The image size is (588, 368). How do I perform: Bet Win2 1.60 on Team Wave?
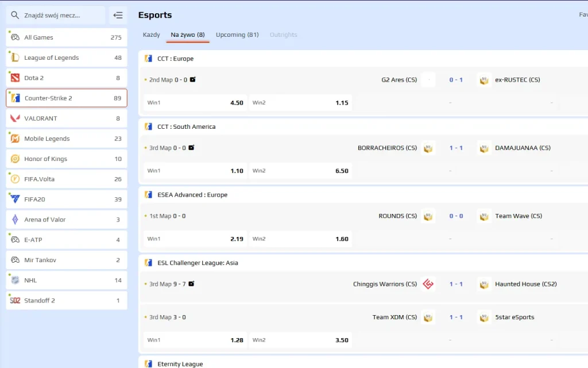[x=300, y=239]
